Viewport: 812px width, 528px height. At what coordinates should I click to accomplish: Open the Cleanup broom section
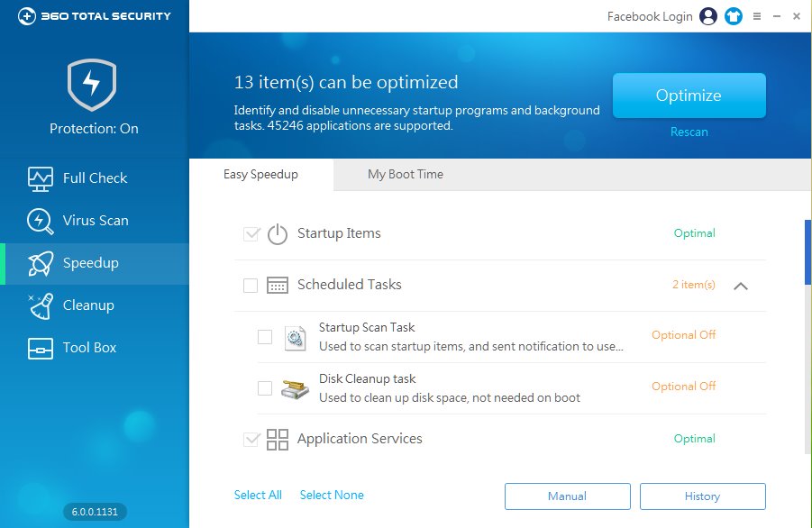(x=95, y=305)
